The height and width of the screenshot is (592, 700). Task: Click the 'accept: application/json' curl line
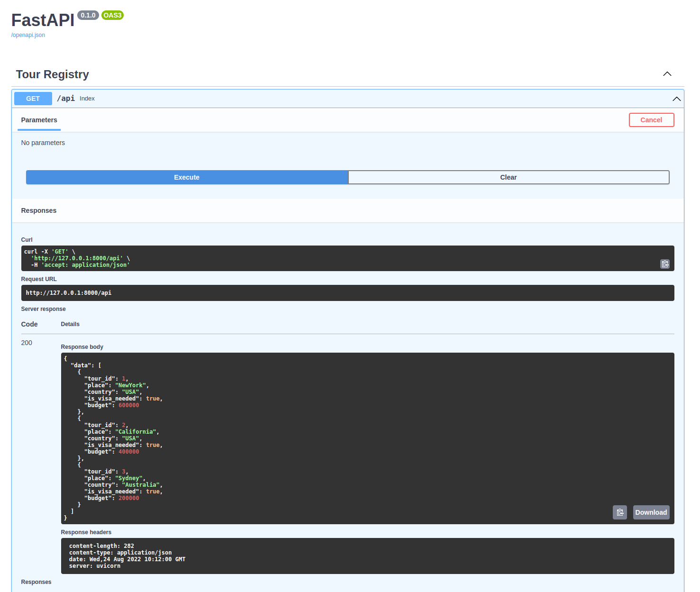(81, 265)
